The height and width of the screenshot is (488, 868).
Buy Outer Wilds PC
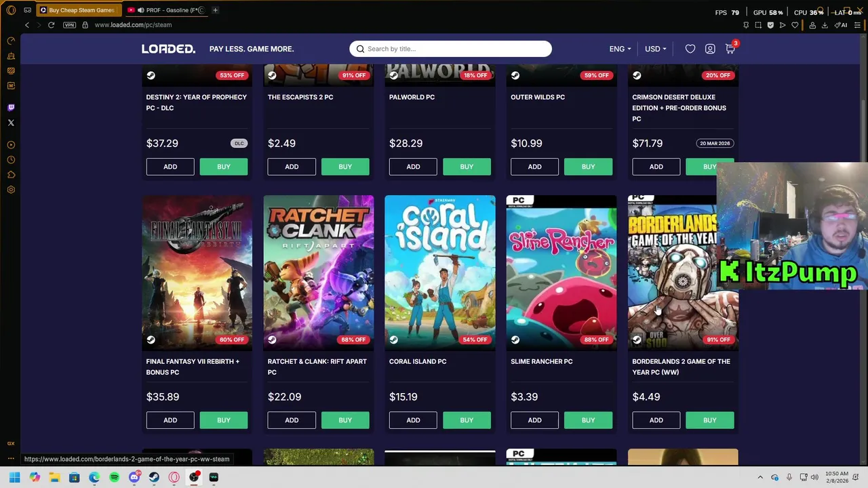click(588, 167)
